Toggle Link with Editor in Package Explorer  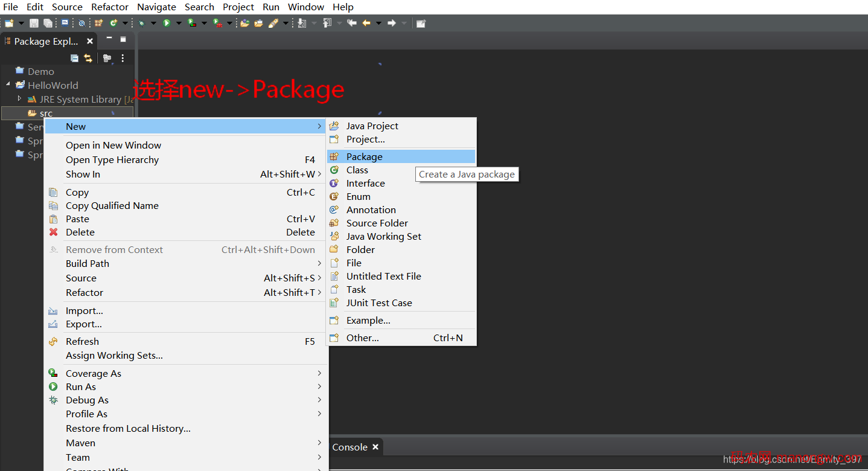coord(88,58)
